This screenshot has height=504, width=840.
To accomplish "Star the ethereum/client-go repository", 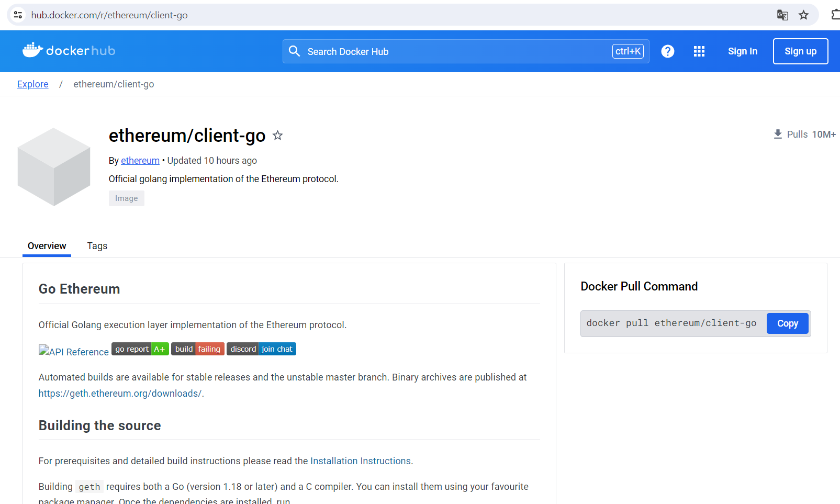I will coord(278,136).
